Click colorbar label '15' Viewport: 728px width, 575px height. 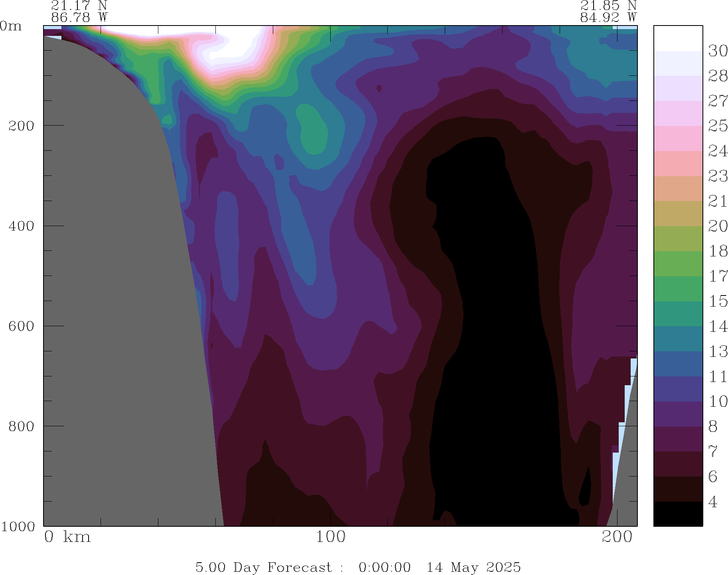(718, 301)
